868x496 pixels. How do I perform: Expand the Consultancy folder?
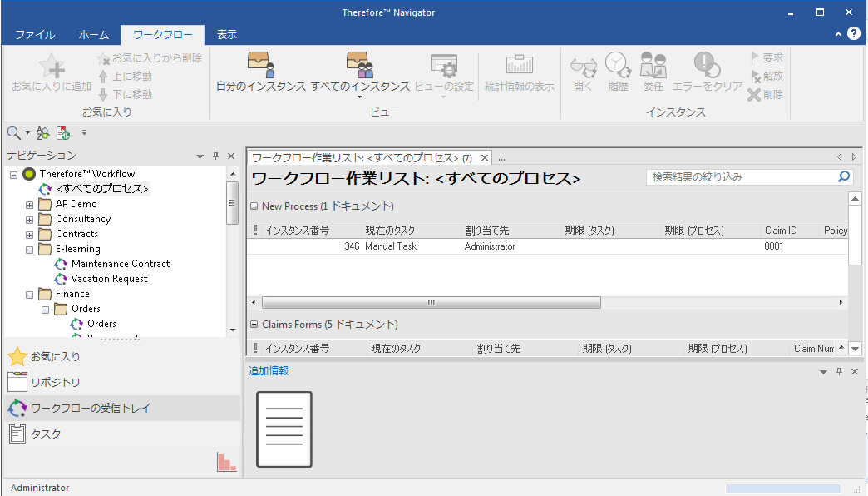coord(30,220)
